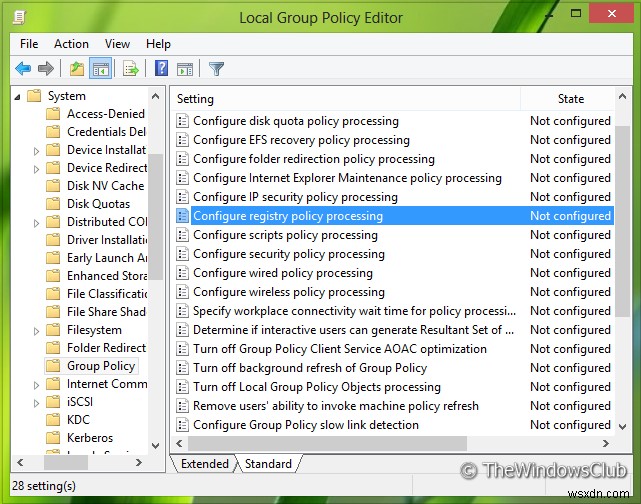Switch to the Extended tab
This screenshot has height=504, width=641.
click(205, 464)
